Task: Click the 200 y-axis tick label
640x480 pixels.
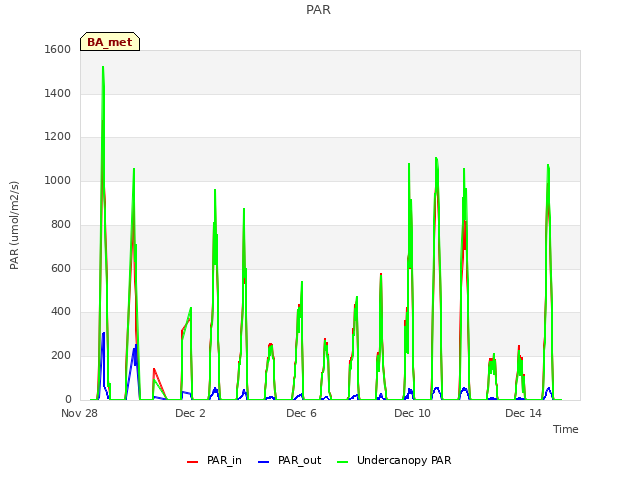Action: [61, 356]
